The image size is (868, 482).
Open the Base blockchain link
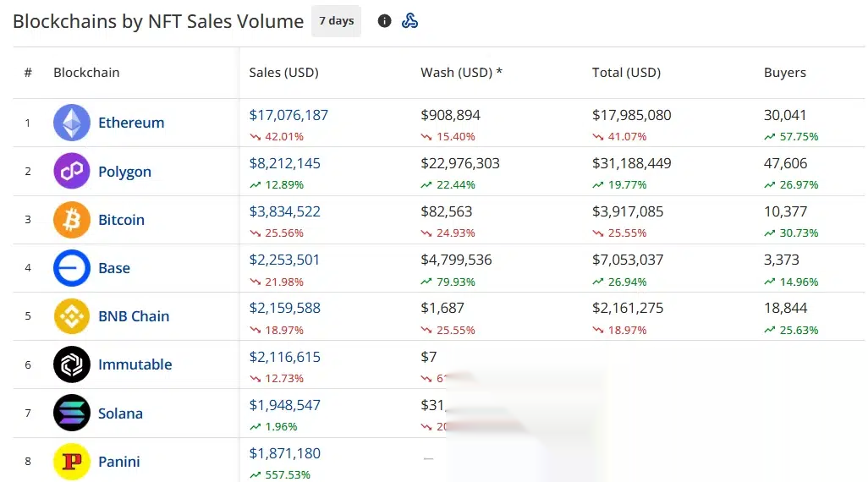[114, 268]
